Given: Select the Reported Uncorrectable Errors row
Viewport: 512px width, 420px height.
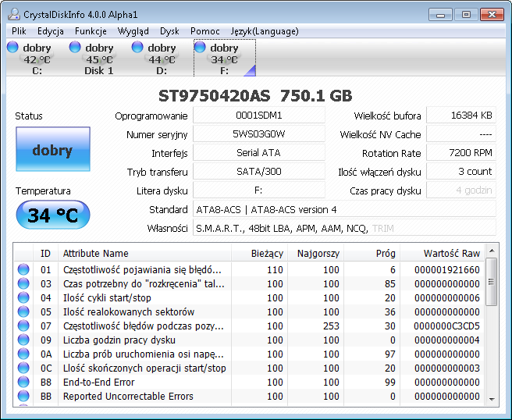Looking at the screenshot, I should coord(249,396).
